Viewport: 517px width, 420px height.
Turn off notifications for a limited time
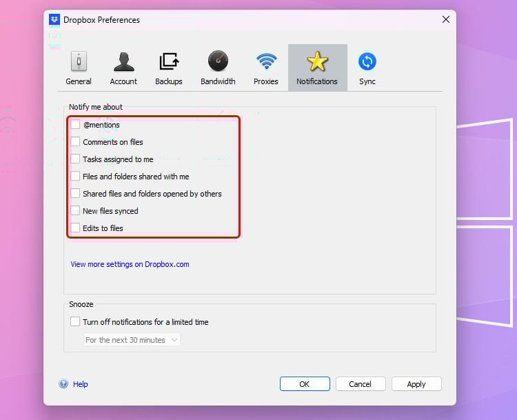[75, 321]
